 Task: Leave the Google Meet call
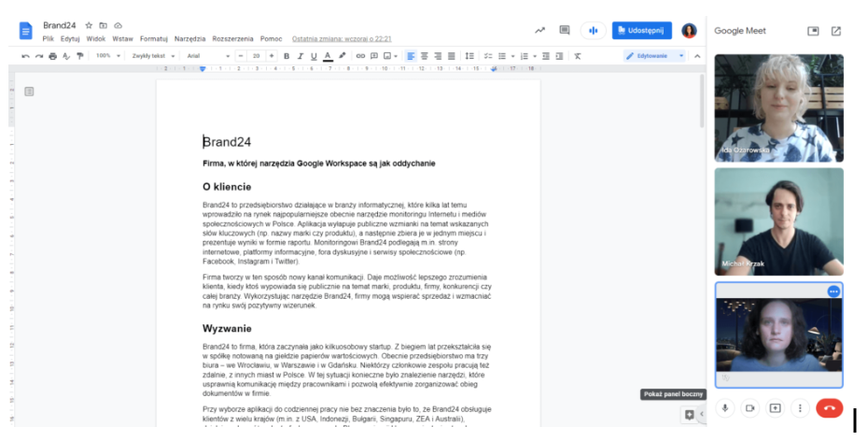(829, 408)
